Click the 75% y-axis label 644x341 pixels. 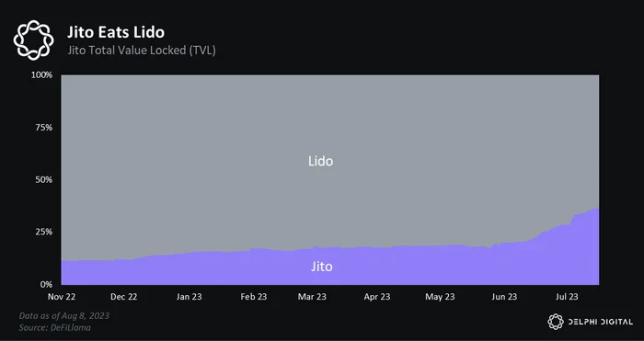pos(44,128)
